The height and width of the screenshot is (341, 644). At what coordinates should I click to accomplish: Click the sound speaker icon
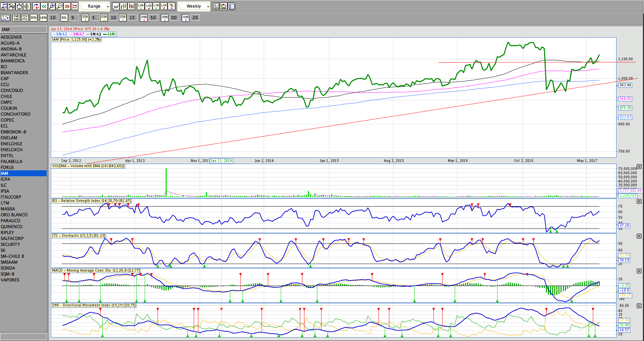point(27,6)
